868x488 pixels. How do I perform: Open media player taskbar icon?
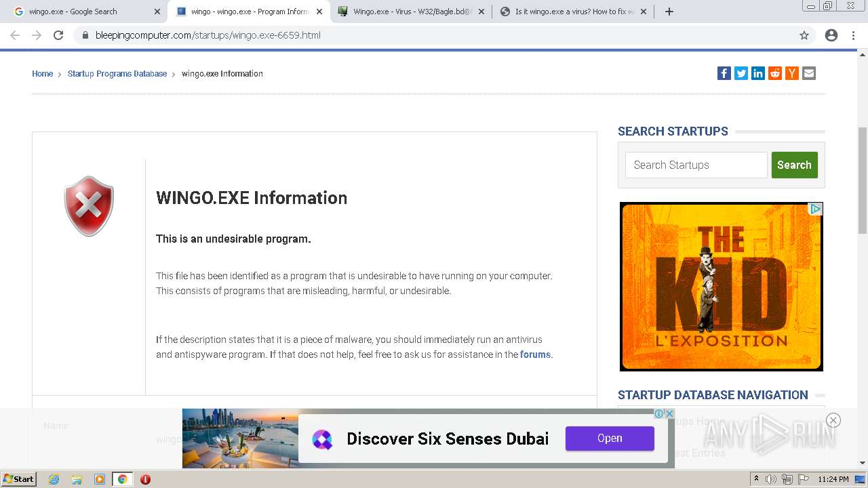100,479
